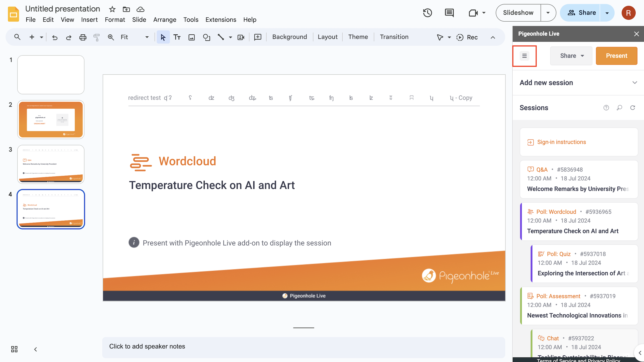The width and height of the screenshot is (644, 362).
Task: Select the Paint format tool
Action: point(97,37)
